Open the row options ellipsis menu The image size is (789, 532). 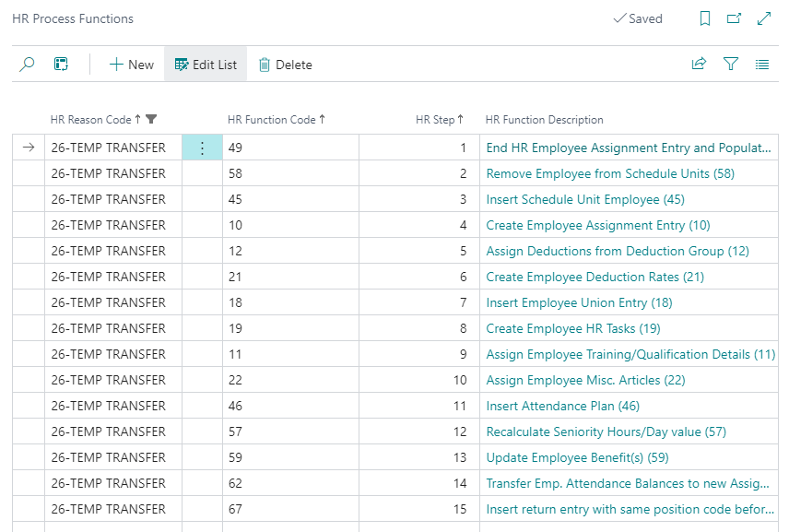click(202, 148)
